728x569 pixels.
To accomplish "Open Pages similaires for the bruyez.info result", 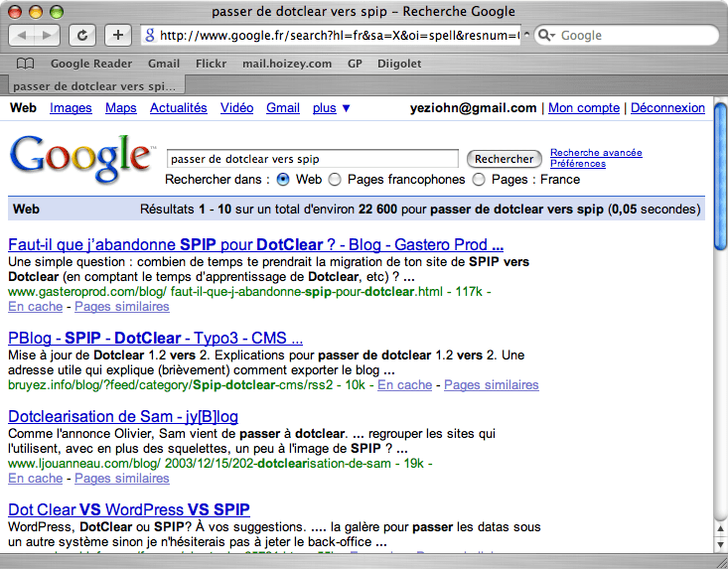I will pyautogui.click(x=492, y=385).
